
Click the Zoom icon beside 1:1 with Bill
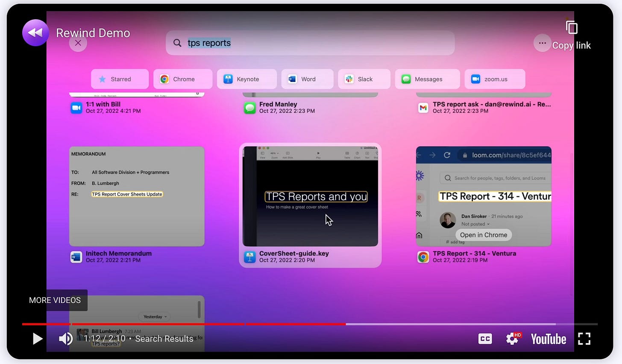[76, 108]
